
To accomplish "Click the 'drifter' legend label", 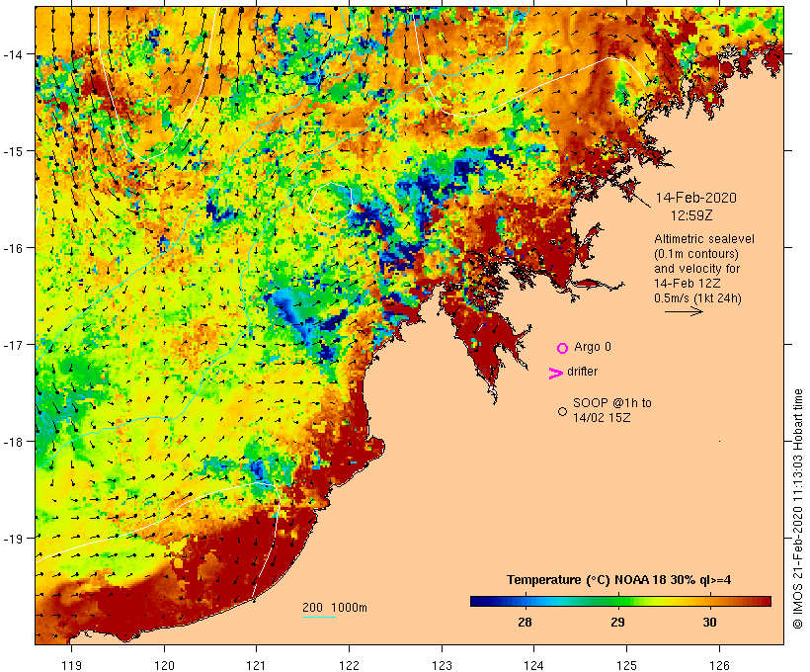I will 582,372.
